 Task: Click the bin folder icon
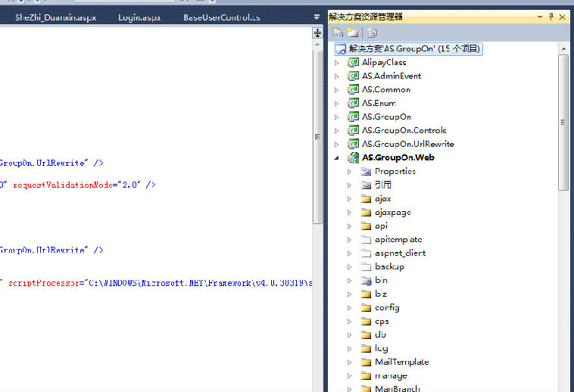pyautogui.click(x=367, y=280)
